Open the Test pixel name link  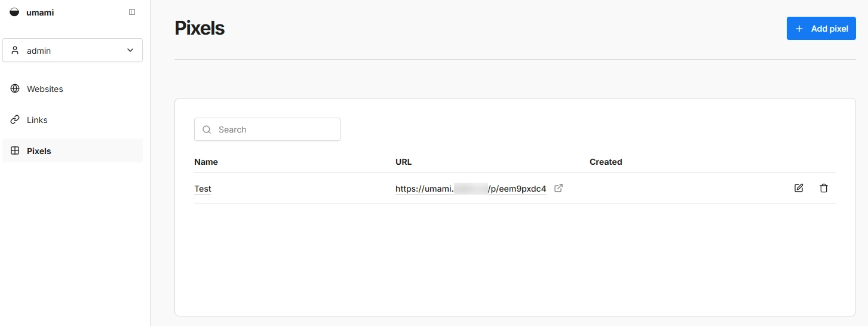tap(203, 189)
